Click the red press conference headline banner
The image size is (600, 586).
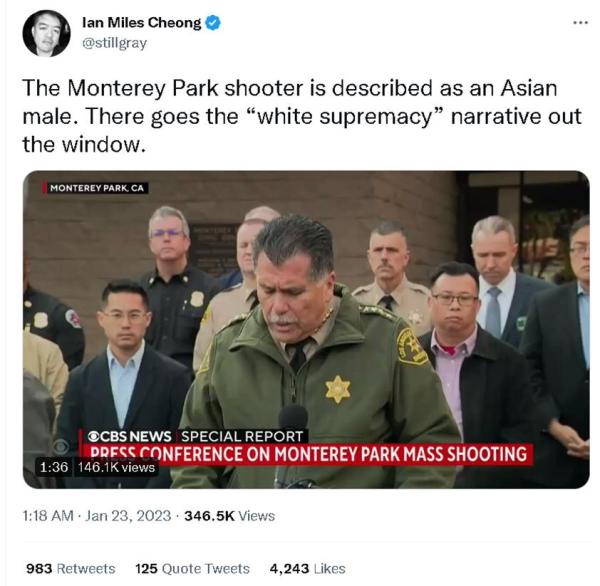click(308, 454)
